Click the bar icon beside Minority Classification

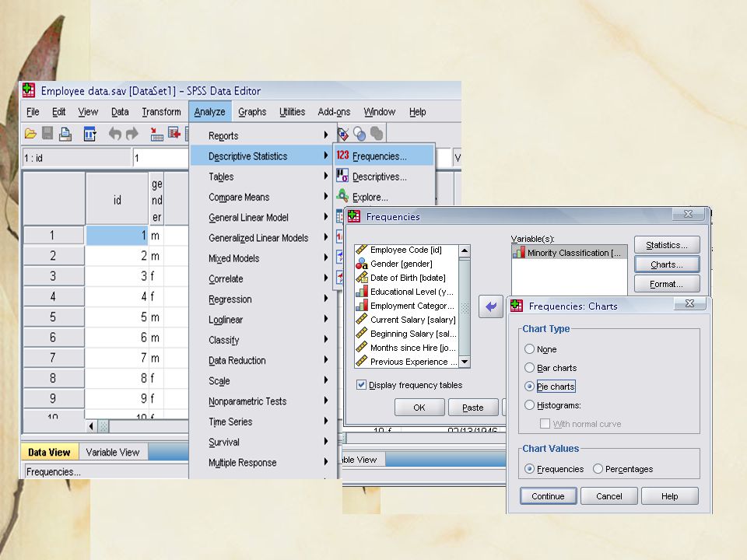tap(519, 252)
